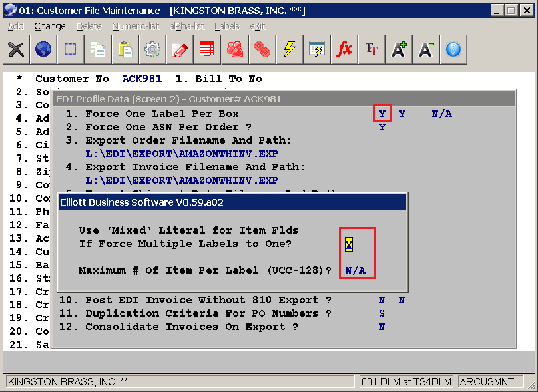Click N/A Maximum Item Per Label value

(355, 270)
